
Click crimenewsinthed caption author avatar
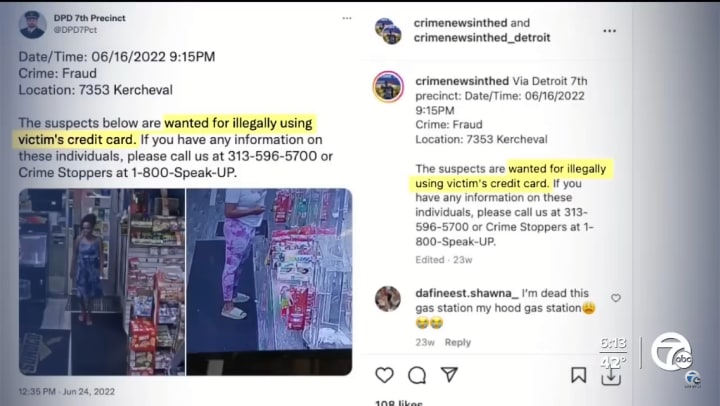pyautogui.click(x=388, y=86)
